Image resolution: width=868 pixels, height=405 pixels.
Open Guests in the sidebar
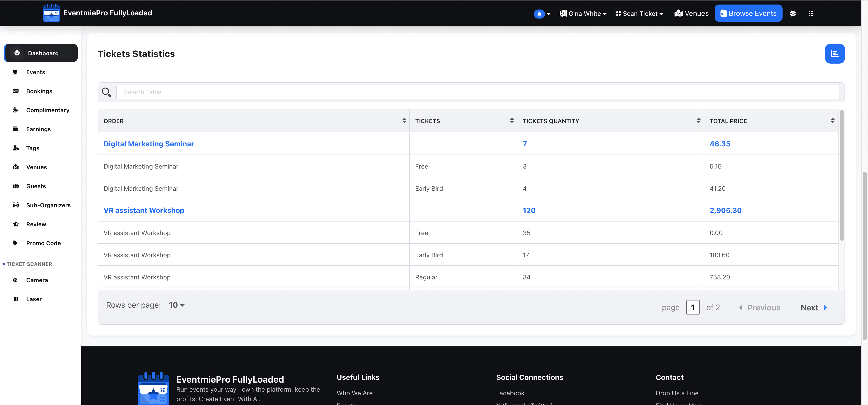point(36,186)
